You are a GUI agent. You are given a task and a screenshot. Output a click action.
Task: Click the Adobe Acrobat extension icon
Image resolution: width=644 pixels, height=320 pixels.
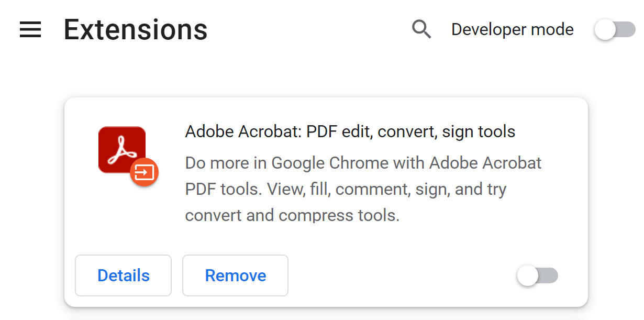[121, 149]
